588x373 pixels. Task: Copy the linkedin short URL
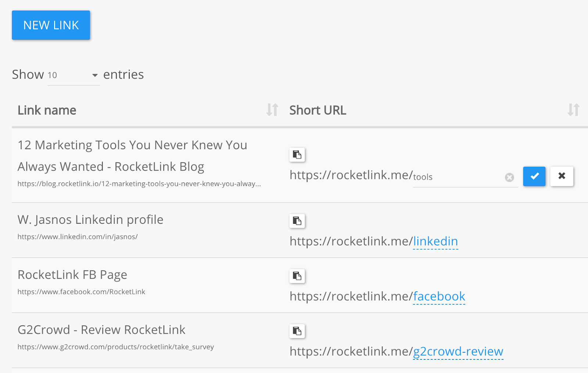click(x=297, y=221)
